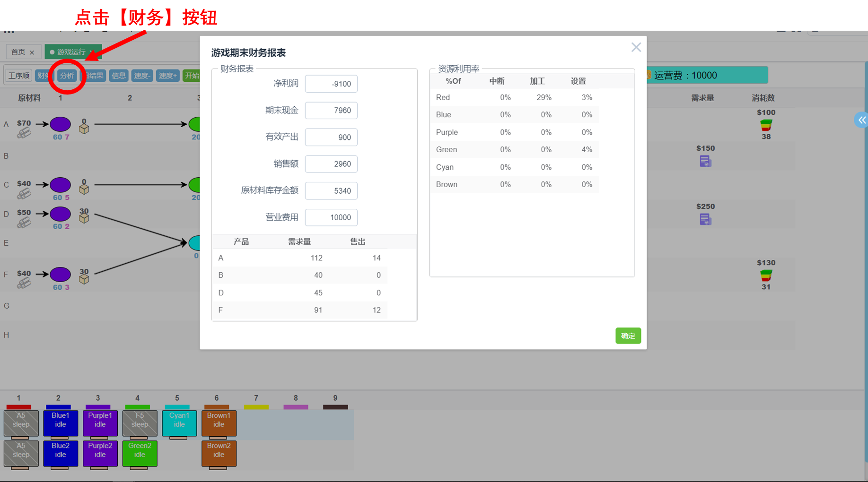Image resolution: width=868 pixels, height=482 pixels.
Task: Click raw material icon in row C
Action: click(24, 193)
